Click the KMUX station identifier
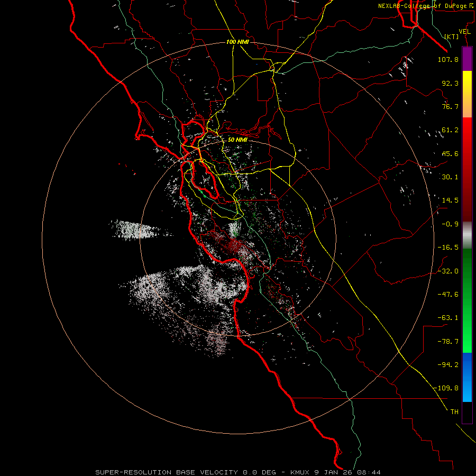Viewport: 476px width, 476px height. (300, 472)
